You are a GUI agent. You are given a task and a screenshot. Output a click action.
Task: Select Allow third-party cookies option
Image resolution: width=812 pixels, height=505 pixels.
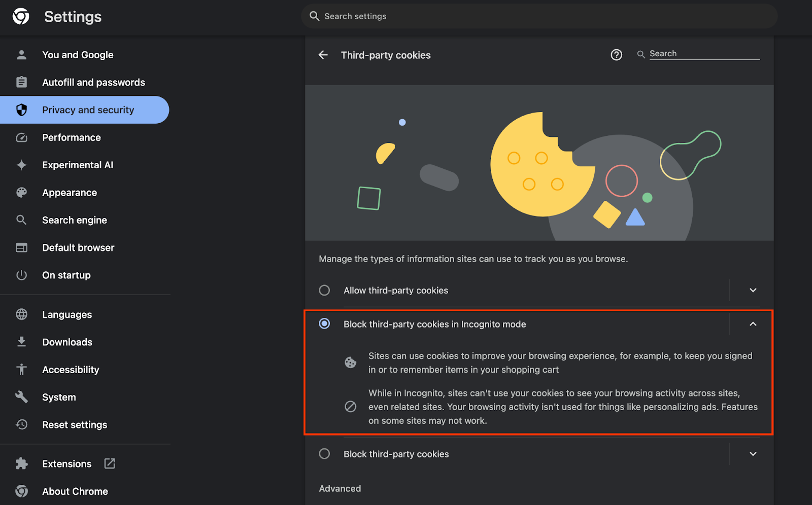coord(324,290)
